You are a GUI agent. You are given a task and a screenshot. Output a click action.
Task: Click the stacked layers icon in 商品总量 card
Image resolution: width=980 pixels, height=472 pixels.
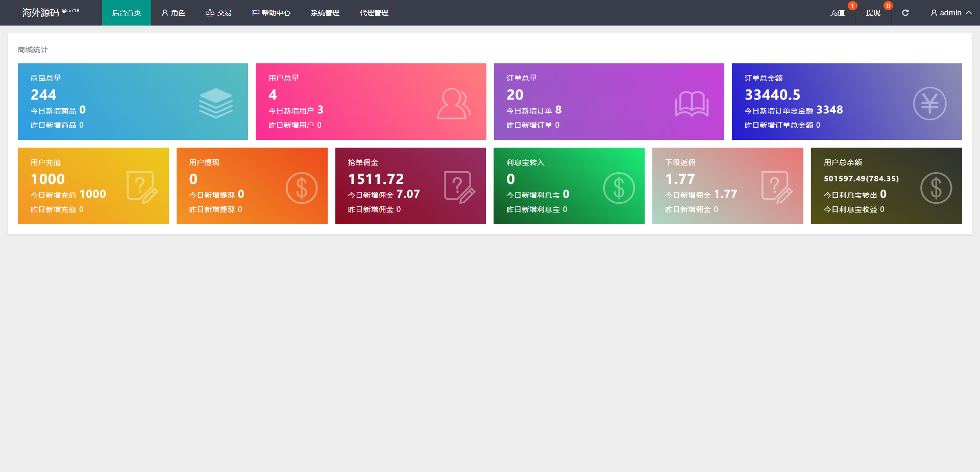click(x=215, y=103)
